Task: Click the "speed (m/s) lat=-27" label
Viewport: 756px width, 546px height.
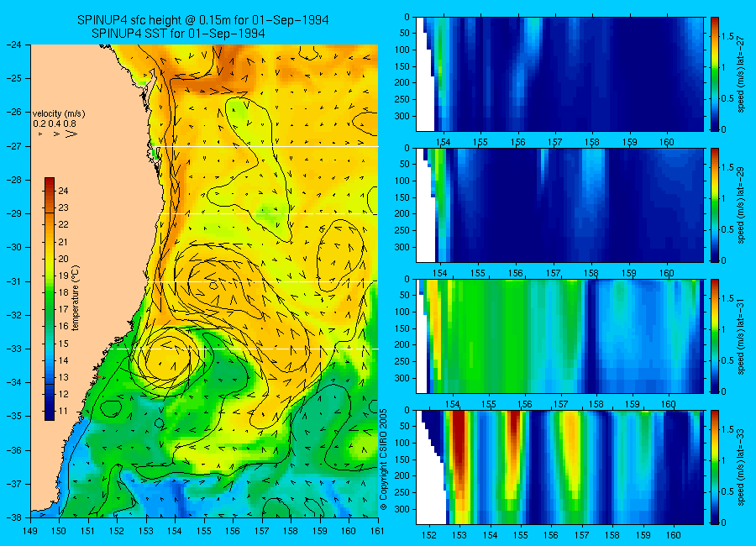Action: coord(741,74)
